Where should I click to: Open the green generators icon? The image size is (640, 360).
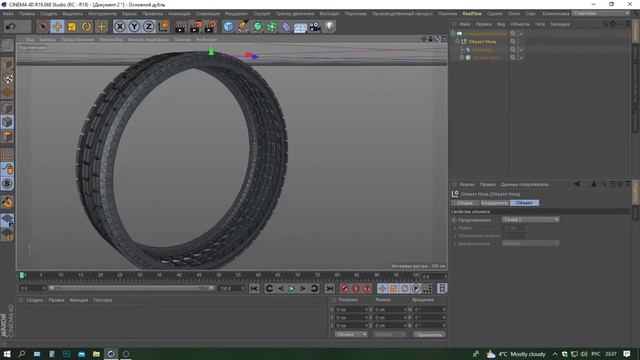coord(258,27)
